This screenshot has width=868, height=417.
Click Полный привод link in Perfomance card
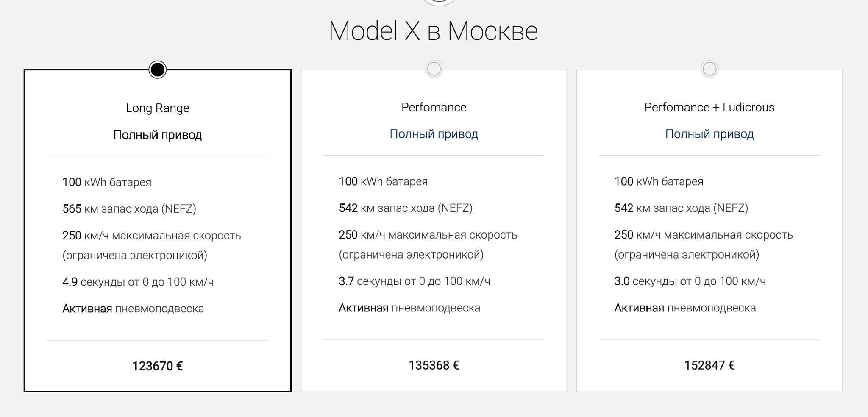click(x=434, y=134)
